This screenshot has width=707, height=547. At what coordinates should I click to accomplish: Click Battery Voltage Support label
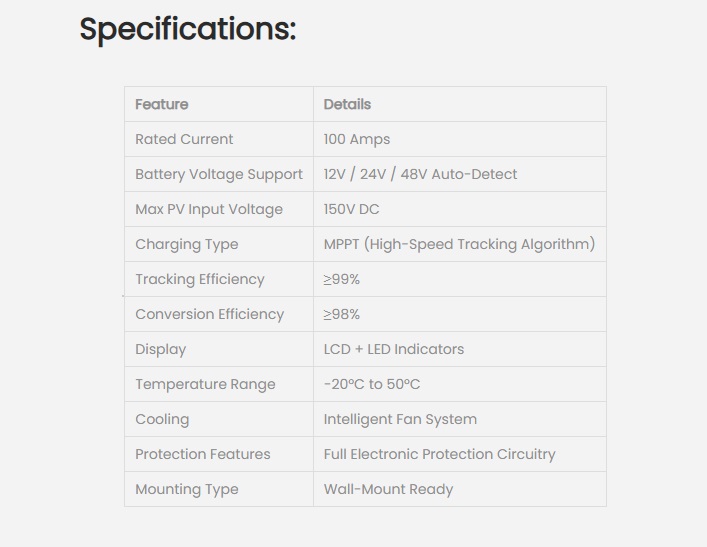(x=219, y=175)
